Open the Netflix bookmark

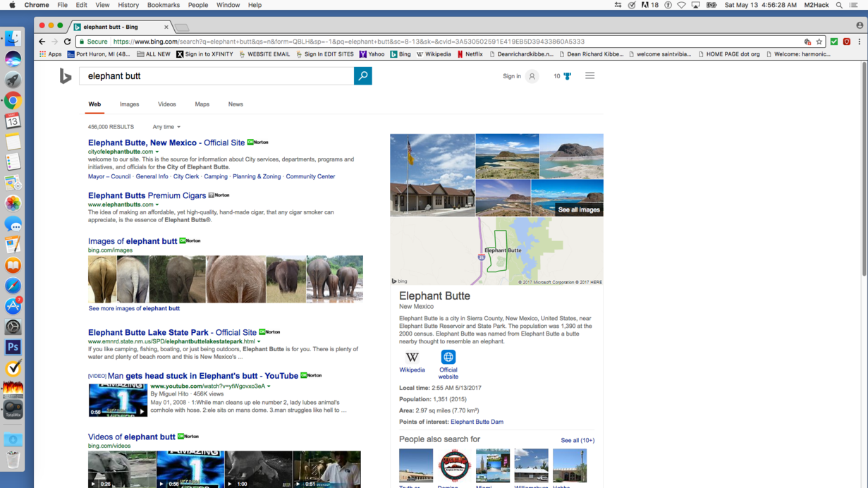[x=470, y=54]
